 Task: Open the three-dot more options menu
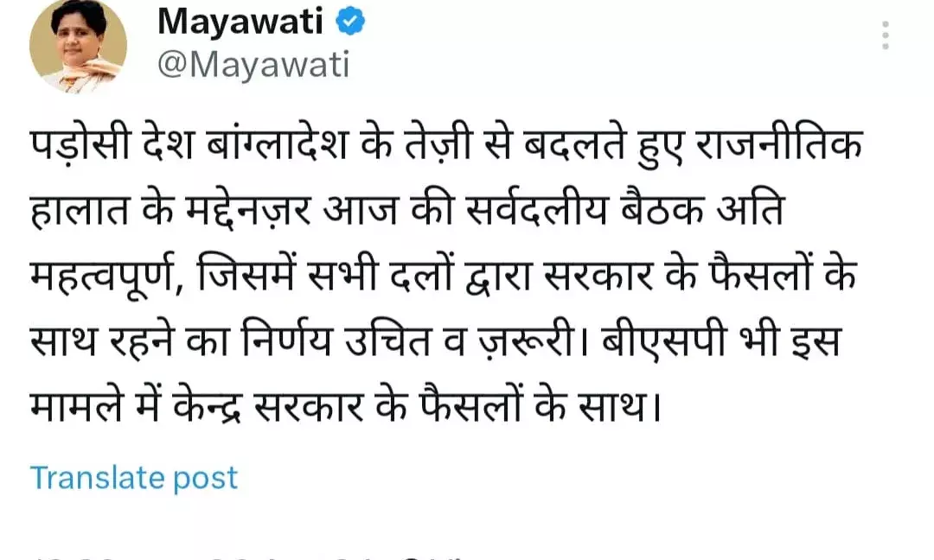coord(886,35)
